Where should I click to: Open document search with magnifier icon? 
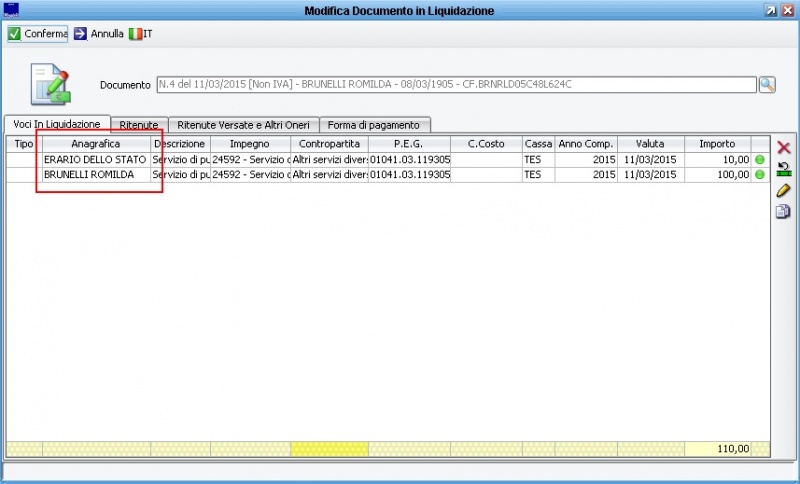(767, 85)
